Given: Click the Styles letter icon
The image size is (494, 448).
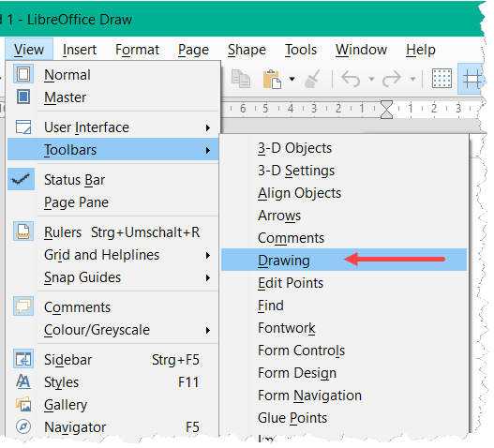Looking at the screenshot, I should pyautogui.click(x=23, y=381).
